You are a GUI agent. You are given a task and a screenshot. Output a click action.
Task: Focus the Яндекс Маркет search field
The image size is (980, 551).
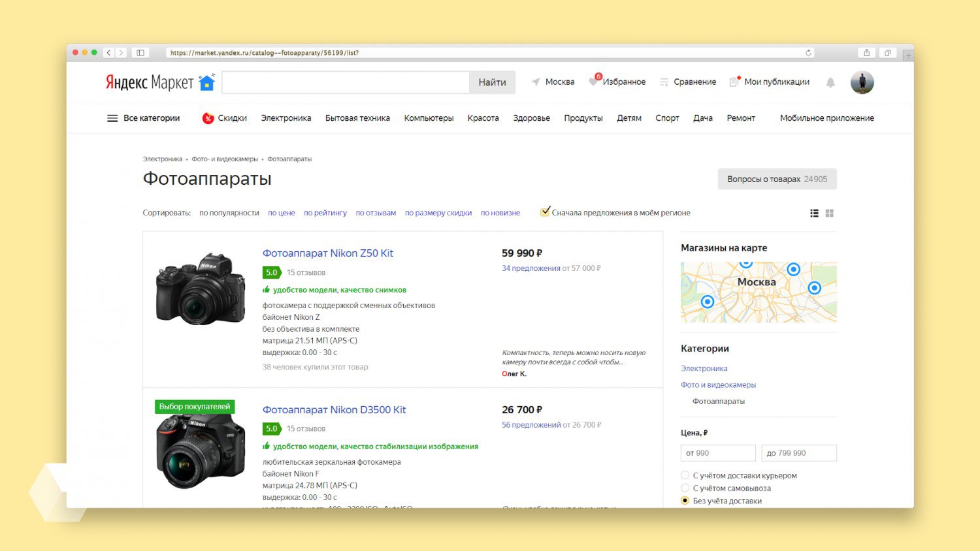tap(346, 82)
